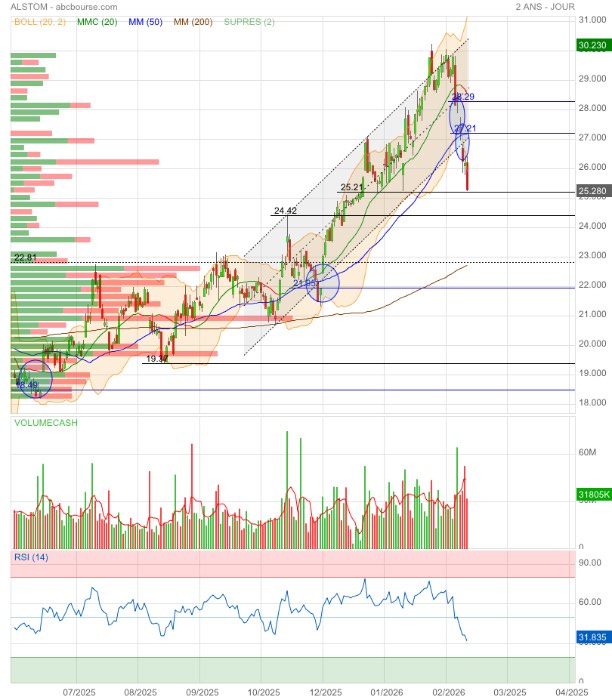Click the 26.000 price axis label
The height and width of the screenshot is (700, 612).
click(x=592, y=167)
